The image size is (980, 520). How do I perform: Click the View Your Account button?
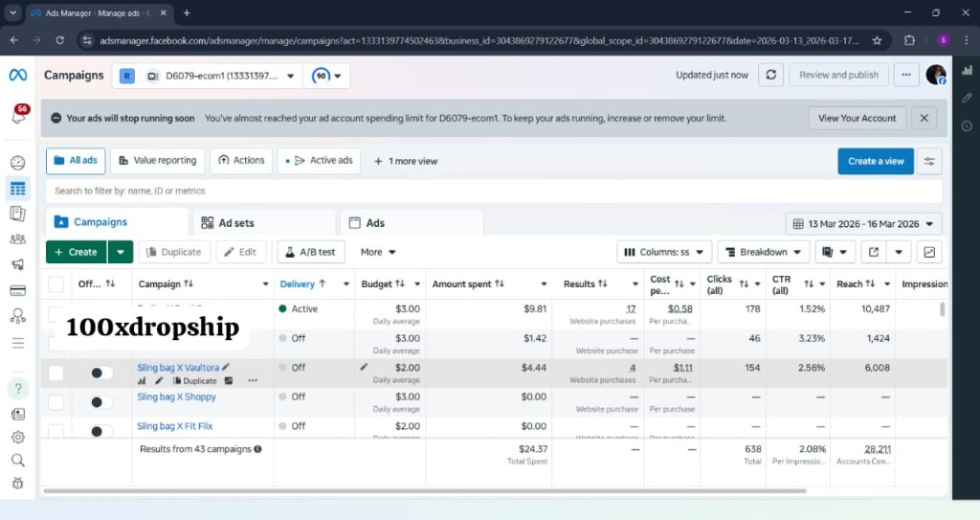tap(857, 118)
